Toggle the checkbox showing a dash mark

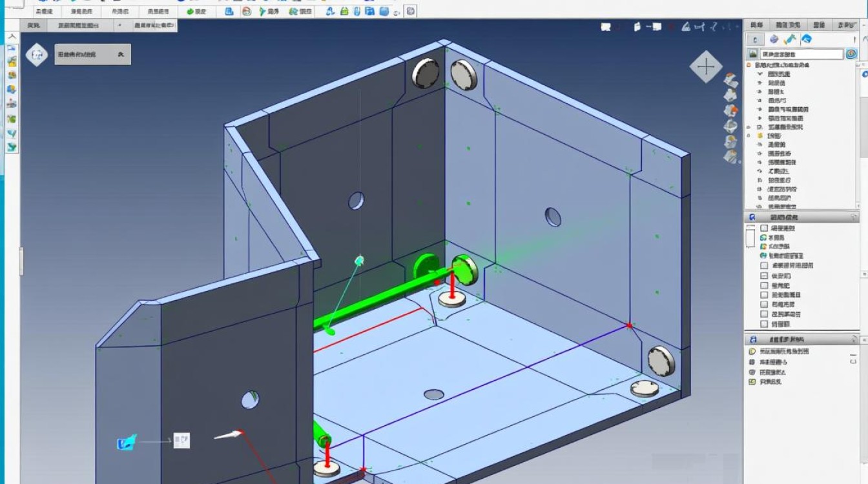764,276
